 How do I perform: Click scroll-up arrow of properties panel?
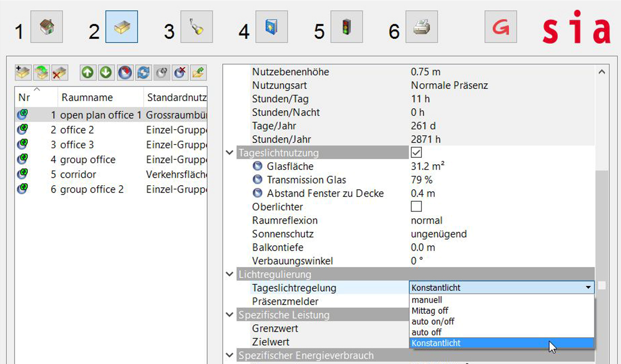pos(602,72)
